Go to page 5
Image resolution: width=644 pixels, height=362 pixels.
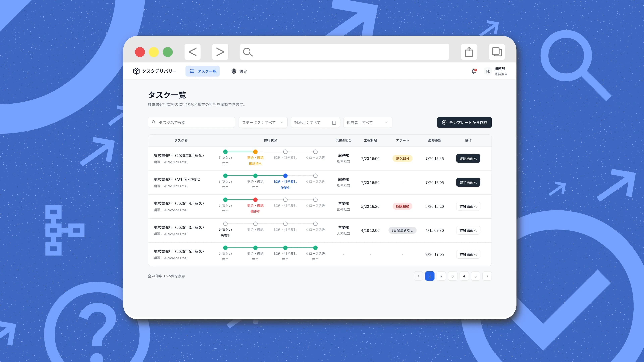[475, 276]
